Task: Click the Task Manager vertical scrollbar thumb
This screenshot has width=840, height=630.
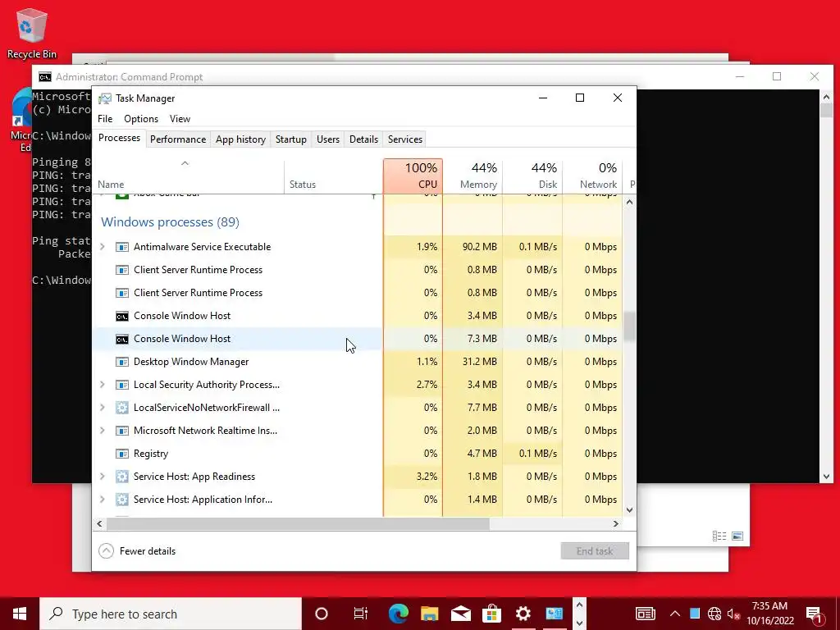Action: tap(629, 326)
